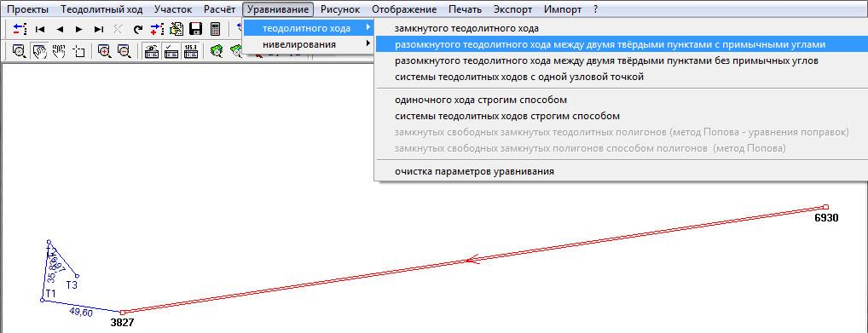Open the Экспорт menu
868x333 pixels.
tap(512, 9)
